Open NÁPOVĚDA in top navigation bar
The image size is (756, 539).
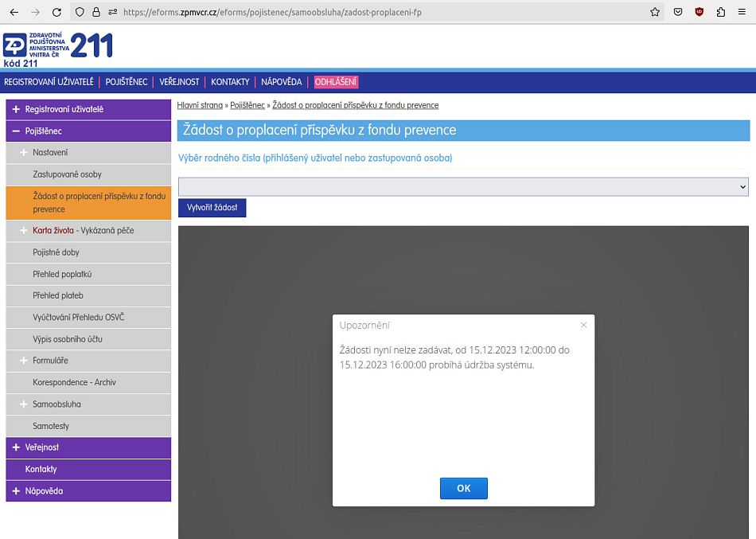pos(282,82)
